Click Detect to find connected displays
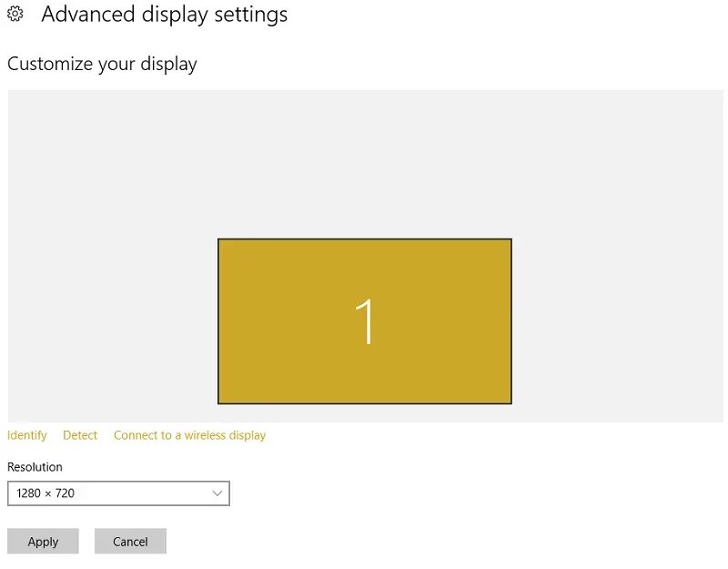 [79, 435]
